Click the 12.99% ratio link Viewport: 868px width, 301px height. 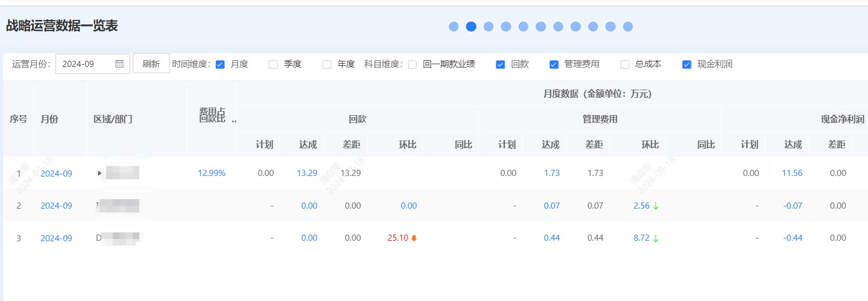212,173
